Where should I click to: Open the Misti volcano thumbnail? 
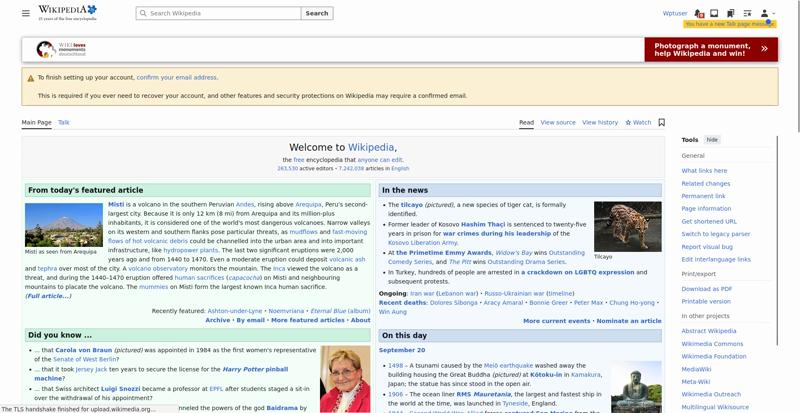tap(64, 225)
